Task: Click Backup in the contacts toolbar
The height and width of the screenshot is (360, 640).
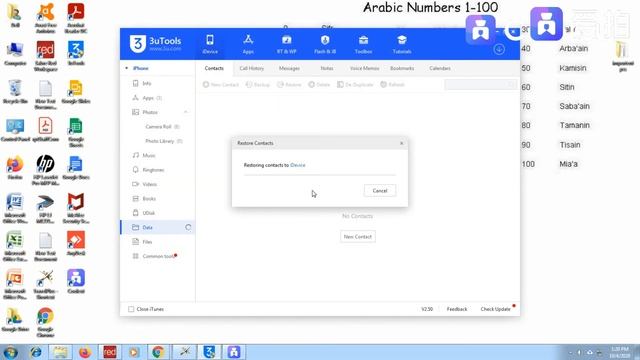Action: [x=258, y=84]
